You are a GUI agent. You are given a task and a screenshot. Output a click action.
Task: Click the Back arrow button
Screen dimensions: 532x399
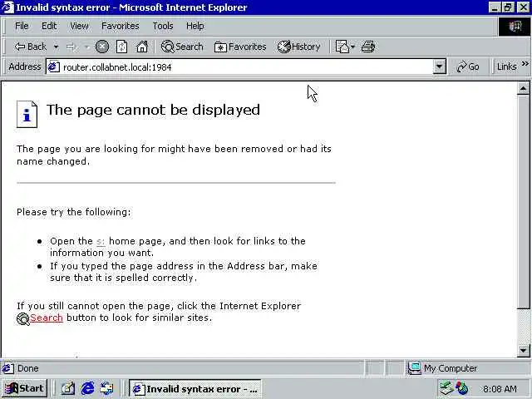coord(30,47)
